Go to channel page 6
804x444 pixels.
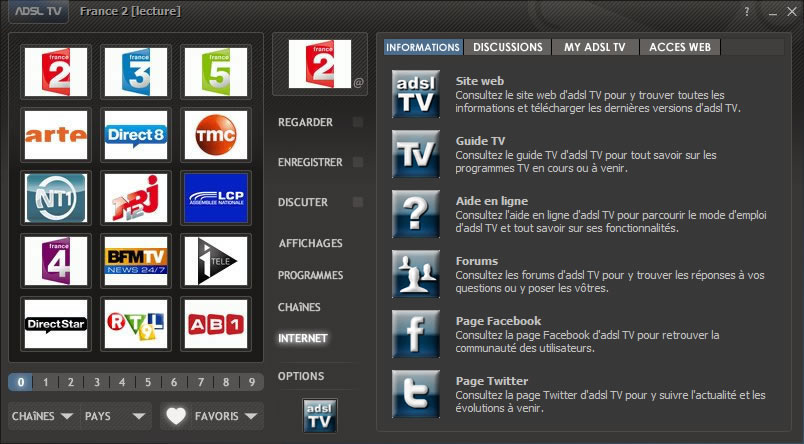(174, 382)
